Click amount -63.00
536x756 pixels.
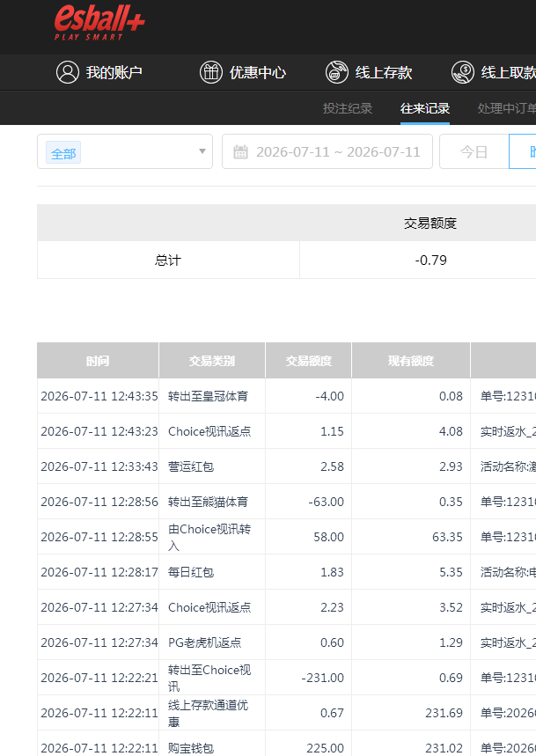point(327,502)
